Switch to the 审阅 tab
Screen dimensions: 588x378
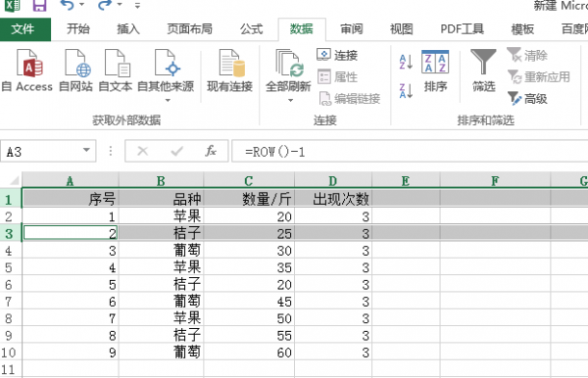tap(352, 29)
